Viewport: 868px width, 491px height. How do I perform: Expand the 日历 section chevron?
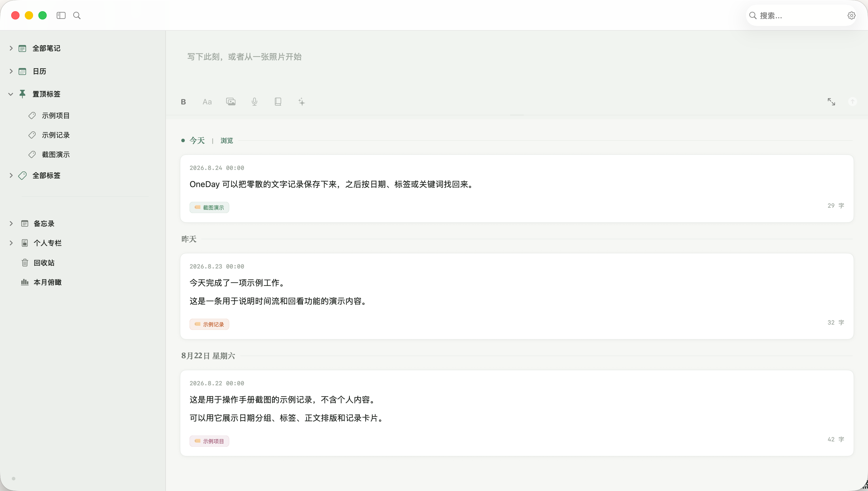pos(11,71)
